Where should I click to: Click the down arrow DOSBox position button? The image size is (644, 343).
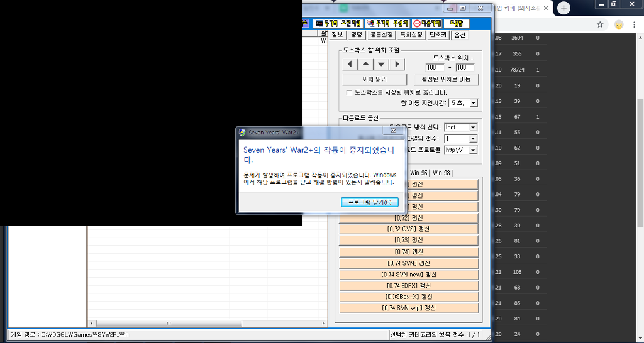coord(381,65)
